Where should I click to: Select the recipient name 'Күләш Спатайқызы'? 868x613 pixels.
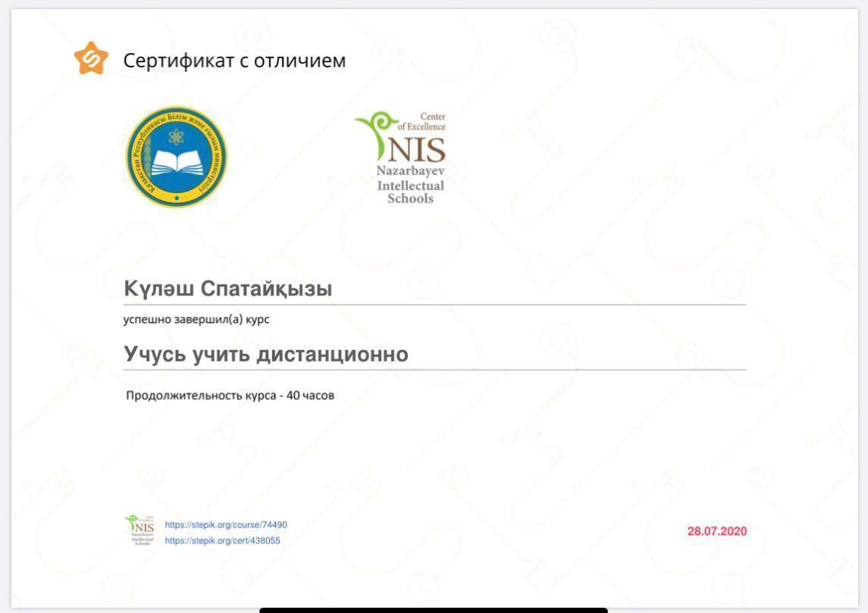point(227,289)
